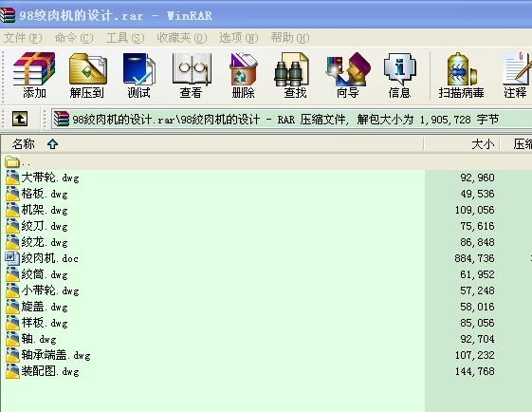Click the size value 92,704
Screen dimensions: 532x412
pyautogui.click(x=477, y=339)
